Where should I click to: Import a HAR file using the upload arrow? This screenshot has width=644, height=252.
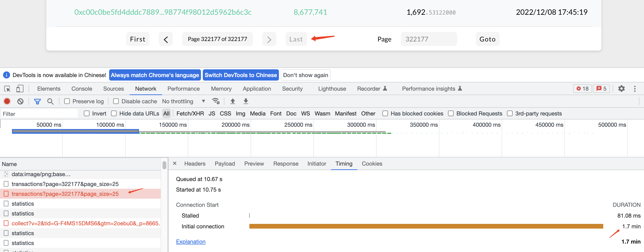[x=233, y=101]
